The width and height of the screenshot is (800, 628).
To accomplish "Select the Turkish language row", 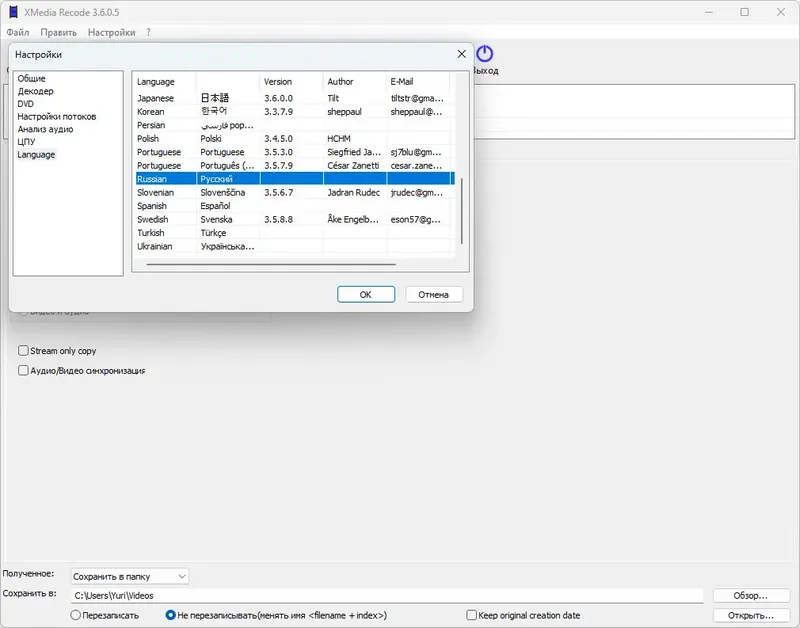I will point(295,233).
